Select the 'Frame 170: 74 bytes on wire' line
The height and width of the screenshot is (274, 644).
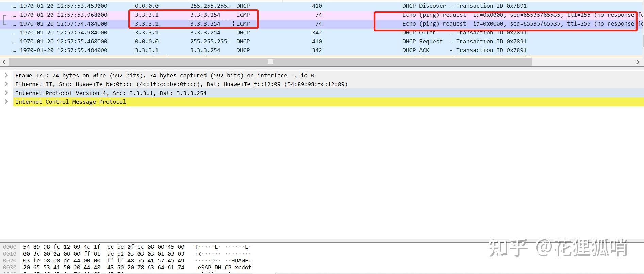click(328, 75)
